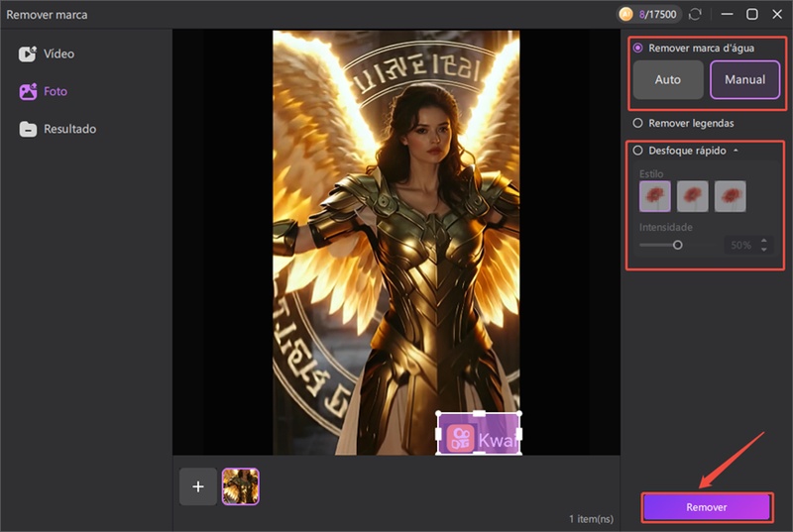This screenshot has height=532, width=793.
Task: Add a new photo with plus button
Action: 198,486
